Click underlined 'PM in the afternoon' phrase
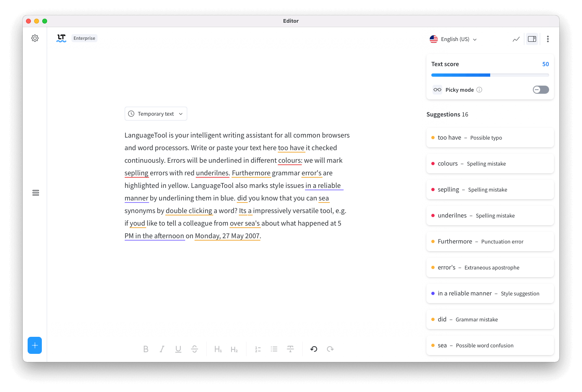This screenshot has height=392, width=582. [154, 236]
